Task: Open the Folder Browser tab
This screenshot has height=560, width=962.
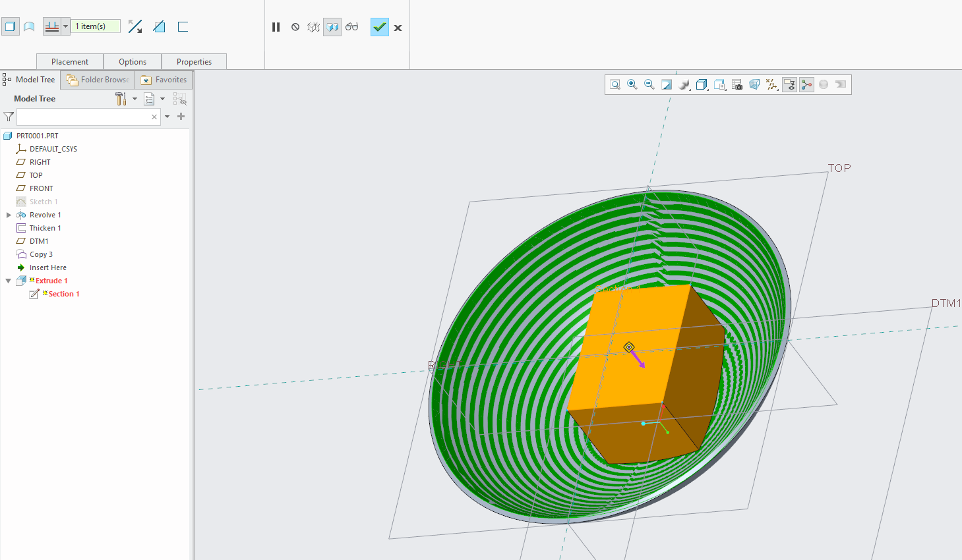Action: click(97, 79)
